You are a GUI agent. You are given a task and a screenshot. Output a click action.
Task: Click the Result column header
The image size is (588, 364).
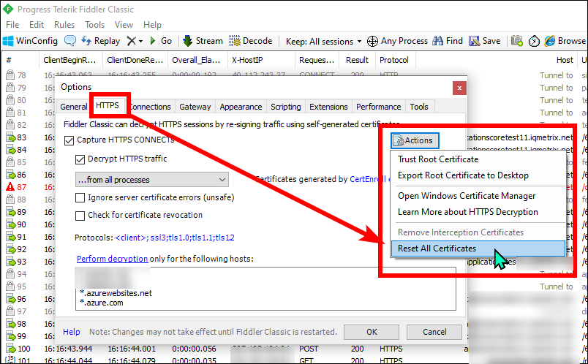tap(357, 60)
